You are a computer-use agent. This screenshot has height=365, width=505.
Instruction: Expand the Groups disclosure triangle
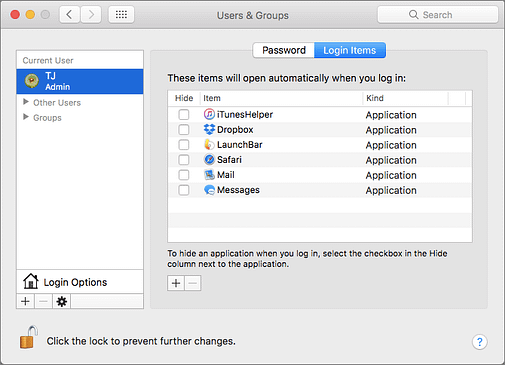point(26,117)
